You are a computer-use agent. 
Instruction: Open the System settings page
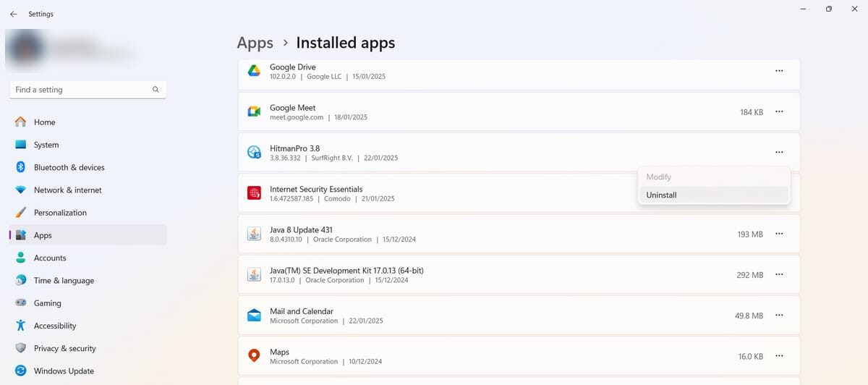tap(87, 145)
